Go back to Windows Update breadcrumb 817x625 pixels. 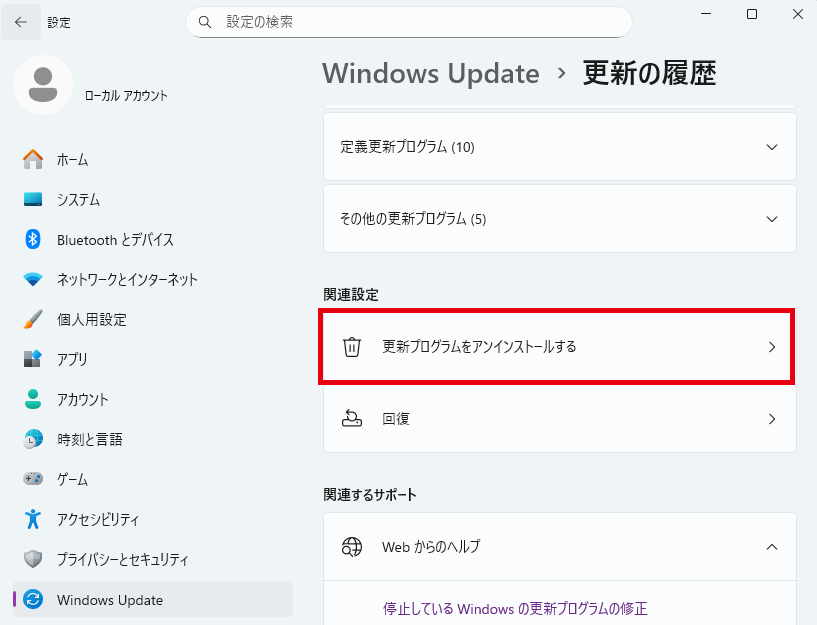430,74
